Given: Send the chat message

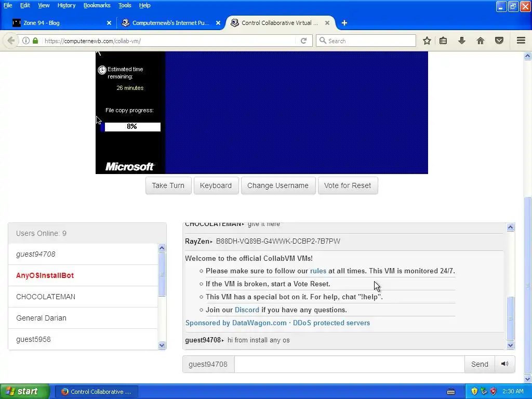Looking at the screenshot, I should coord(480,364).
